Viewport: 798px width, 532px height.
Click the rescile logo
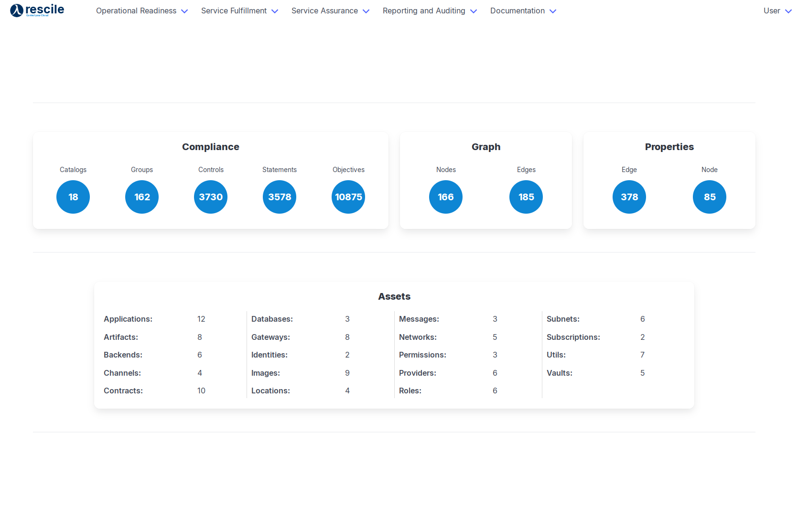tap(37, 10)
